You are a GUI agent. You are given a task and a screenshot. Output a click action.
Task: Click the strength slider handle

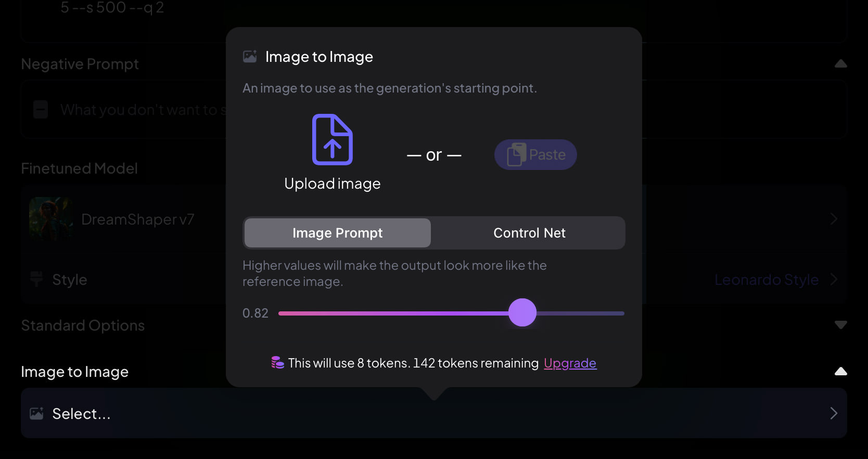click(x=522, y=312)
